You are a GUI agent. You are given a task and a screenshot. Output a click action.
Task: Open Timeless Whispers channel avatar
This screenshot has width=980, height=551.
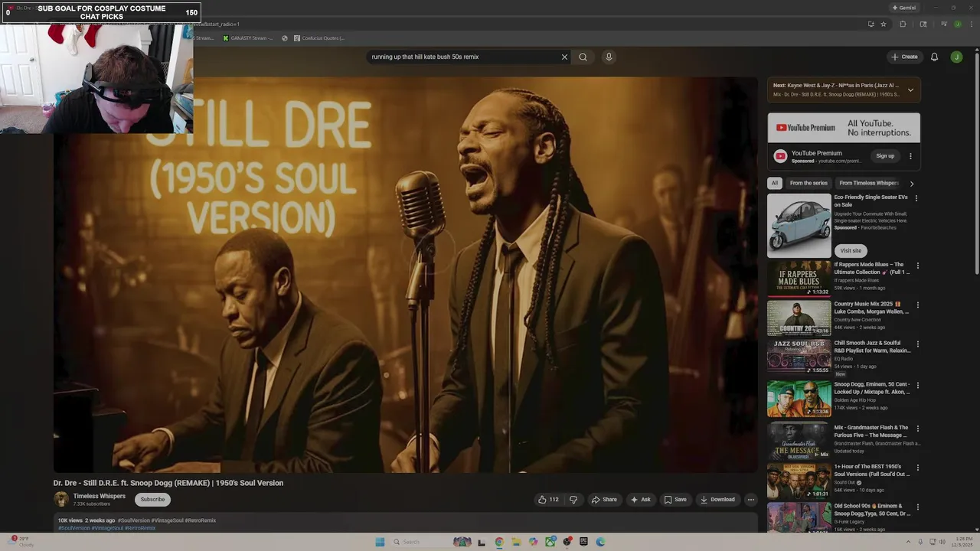(61, 500)
